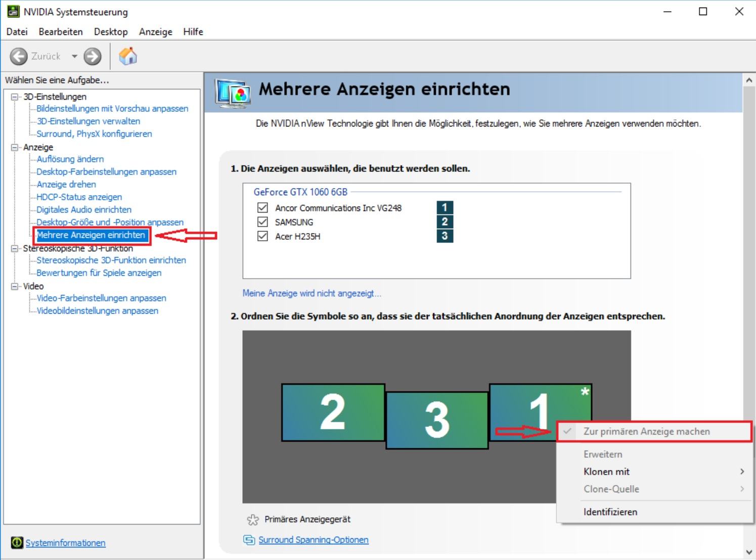
Task: Collapse the Video tree node
Action: tap(15, 286)
